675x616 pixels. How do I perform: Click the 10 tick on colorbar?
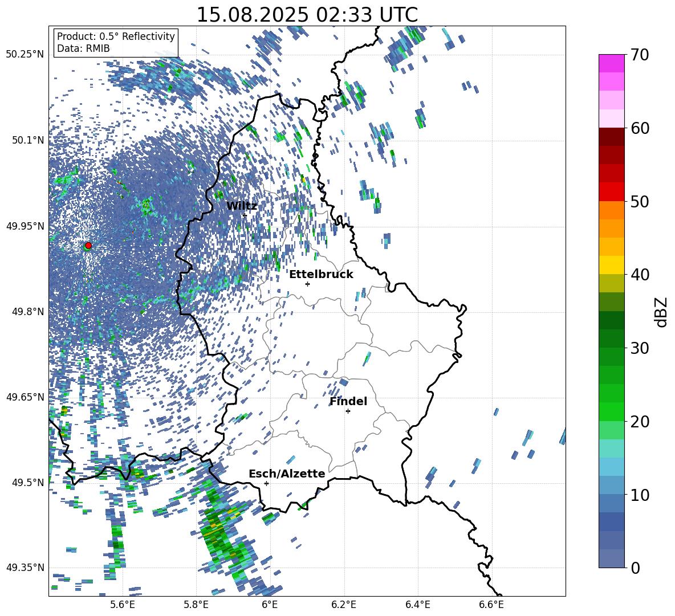point(639,495)
